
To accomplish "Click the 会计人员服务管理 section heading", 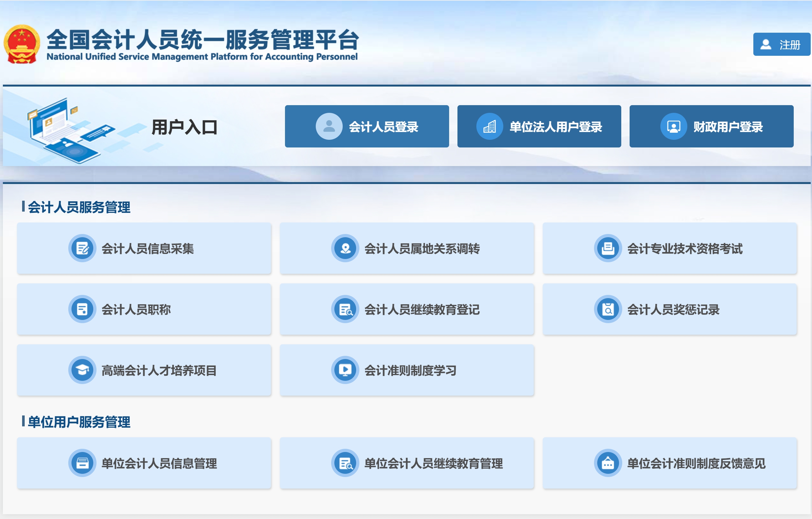I will click(x=79, y=207).
